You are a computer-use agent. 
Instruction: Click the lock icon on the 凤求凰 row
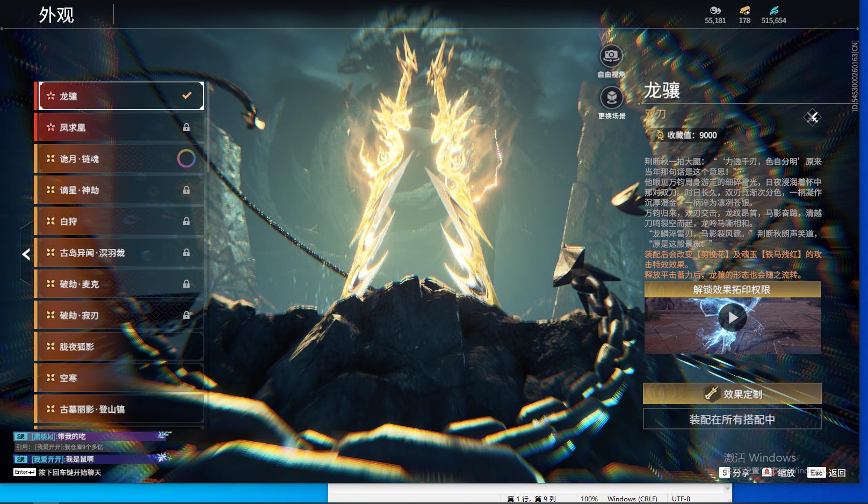coord(186,127)
